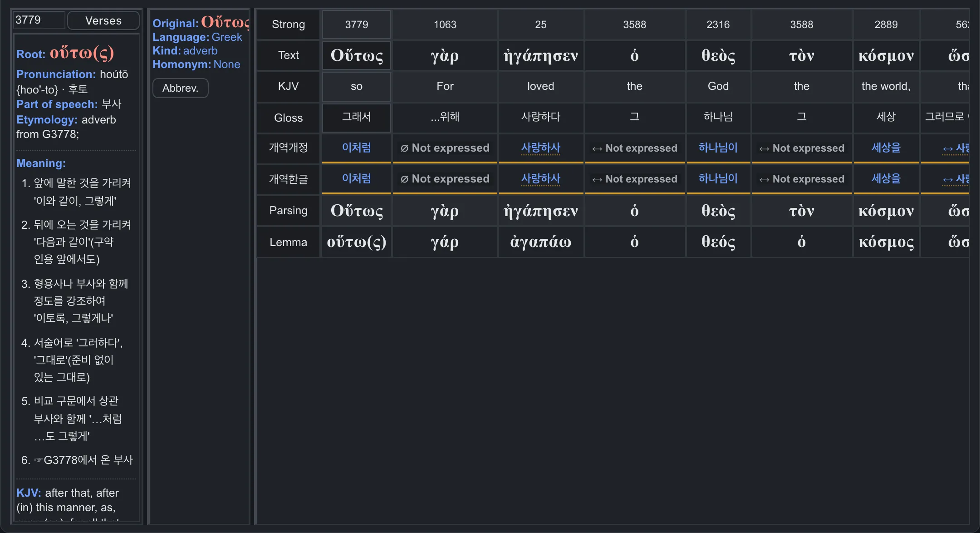
Task: Click the lemma κόσμος cell
Action: tap(886, 242)
